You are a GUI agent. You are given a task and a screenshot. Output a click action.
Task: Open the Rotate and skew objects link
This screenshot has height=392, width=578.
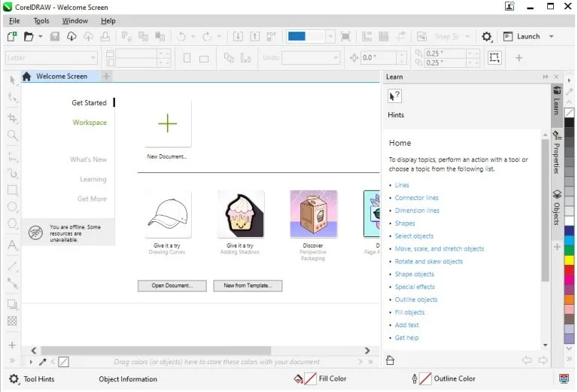429,262
